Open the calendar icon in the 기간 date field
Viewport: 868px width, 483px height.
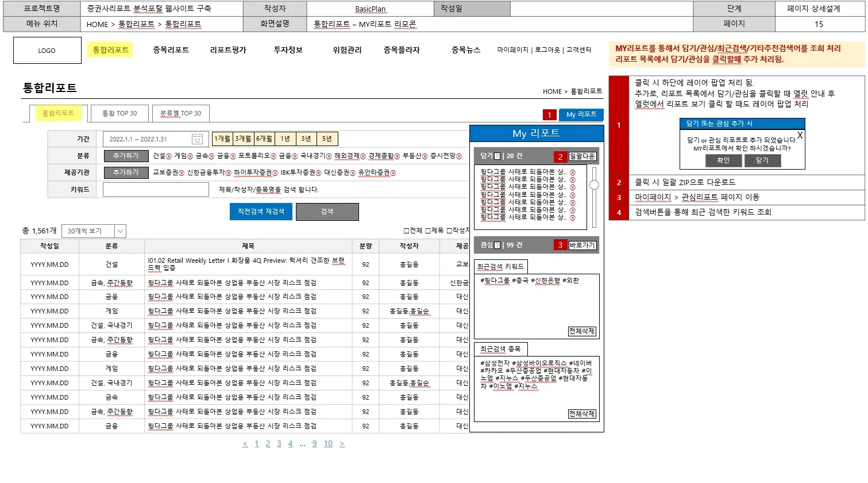click(x=197, y=139)
